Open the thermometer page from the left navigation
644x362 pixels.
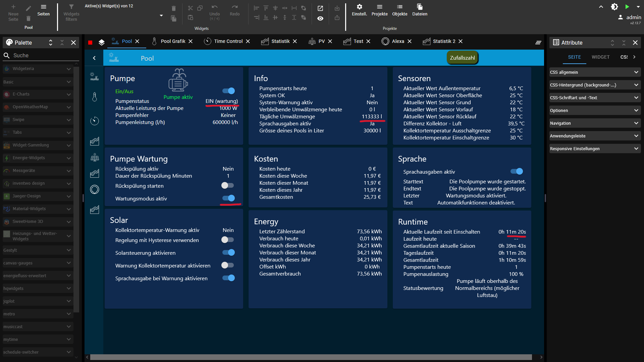[x=94, y=97]
